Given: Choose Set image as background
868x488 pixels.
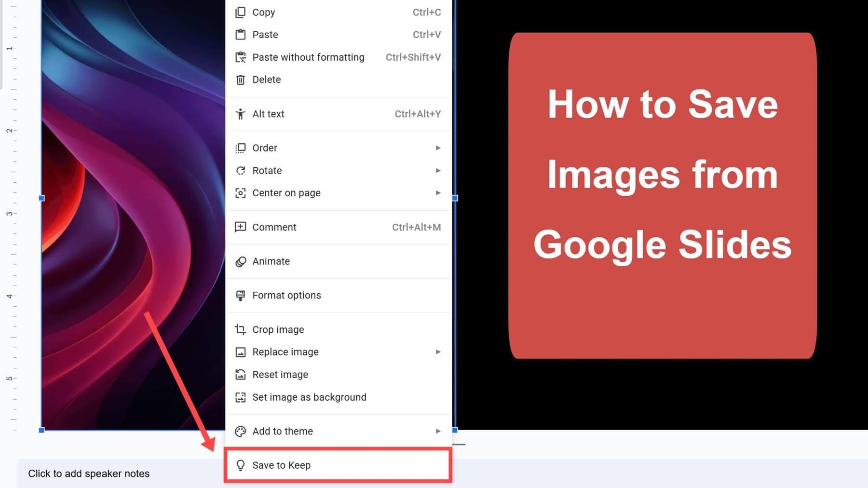Looking at the screenshot, I should 339,397.
